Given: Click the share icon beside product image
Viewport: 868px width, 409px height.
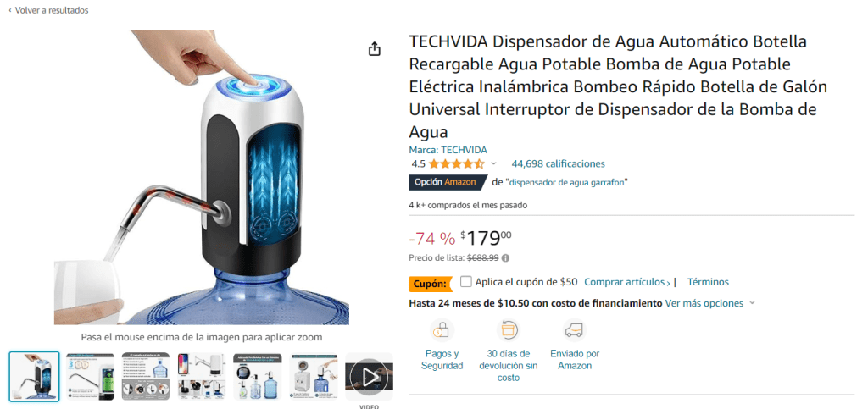Looking at the screenshot, I should click(x=375, y=48).
